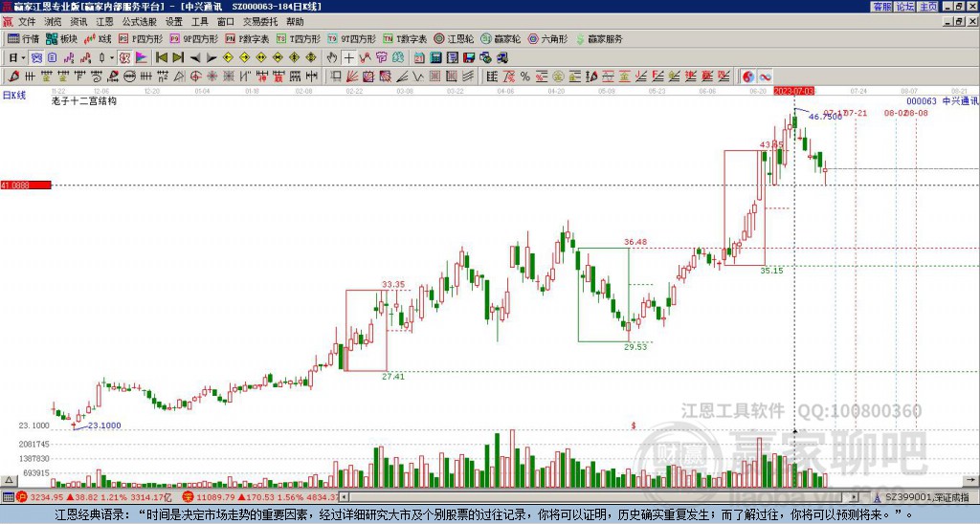Click the 日K线 chart label
Screen dimensions: 980x524
coord(13,95)
